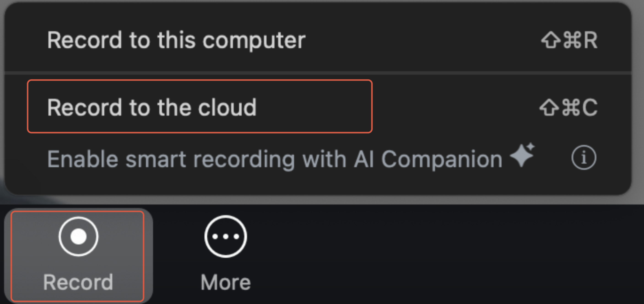Choose Record to the cloud
The height and width of the screenshot is (304, 644).
coord(152,107)
